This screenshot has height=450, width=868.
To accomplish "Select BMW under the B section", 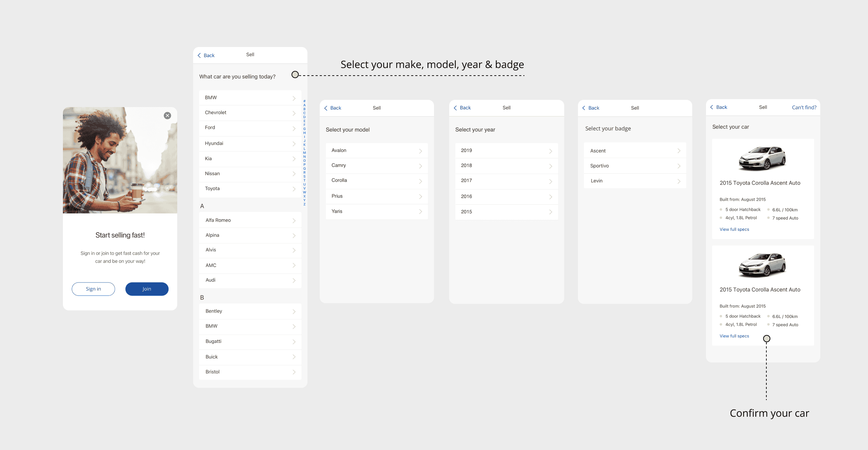I will (250, 327).
